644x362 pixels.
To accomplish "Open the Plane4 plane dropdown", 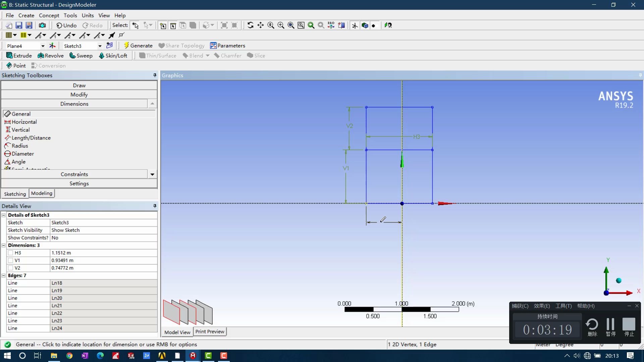I will (x=43, y=46).
